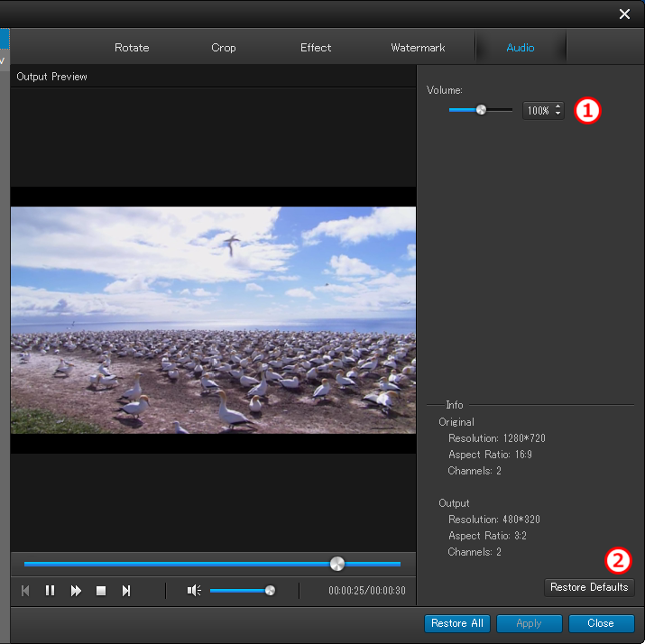Pause the video preview playback
The height and width of the screenshot is (644, 645).
(x=51, y=591)
